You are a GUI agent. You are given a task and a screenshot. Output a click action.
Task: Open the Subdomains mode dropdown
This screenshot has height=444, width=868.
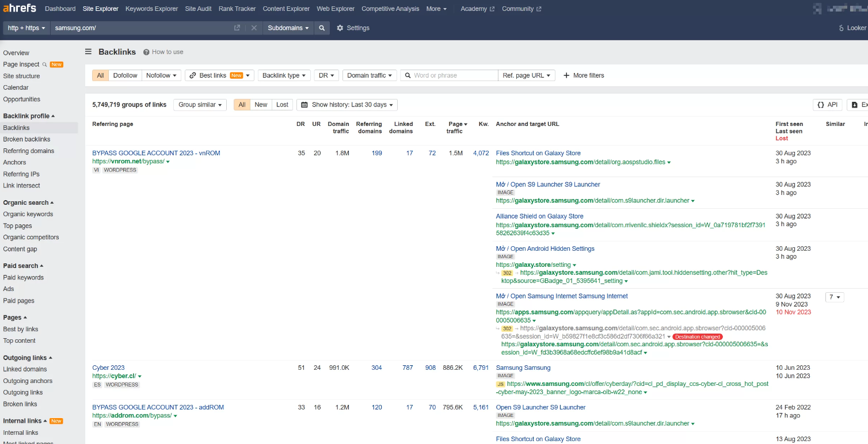click(x=288, y=28)
